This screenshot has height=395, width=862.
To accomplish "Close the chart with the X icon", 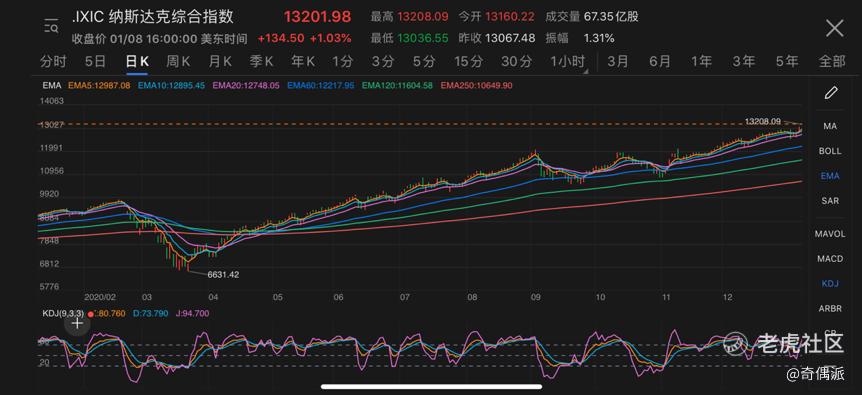I will tap(835, 27).
